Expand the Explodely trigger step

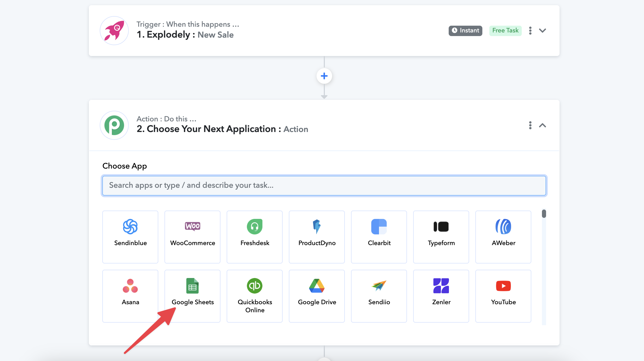tap(542, 31)
